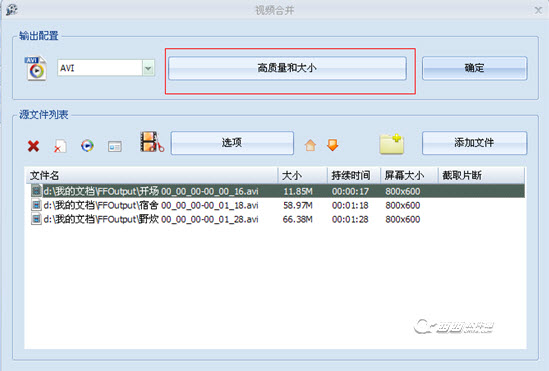Move selected file up with arrow icon
This screenshot has width=549, height=371.
point(310,145)
